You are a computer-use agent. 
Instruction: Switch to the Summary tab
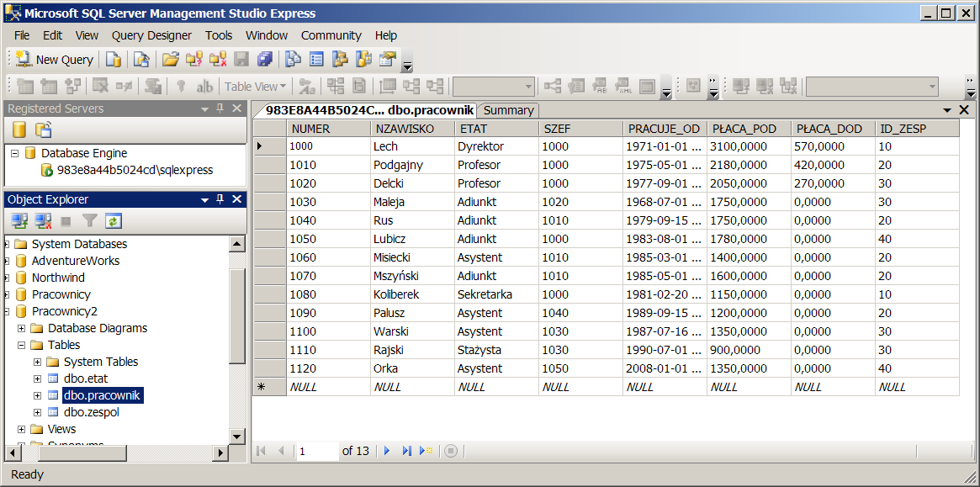(508, 111)
